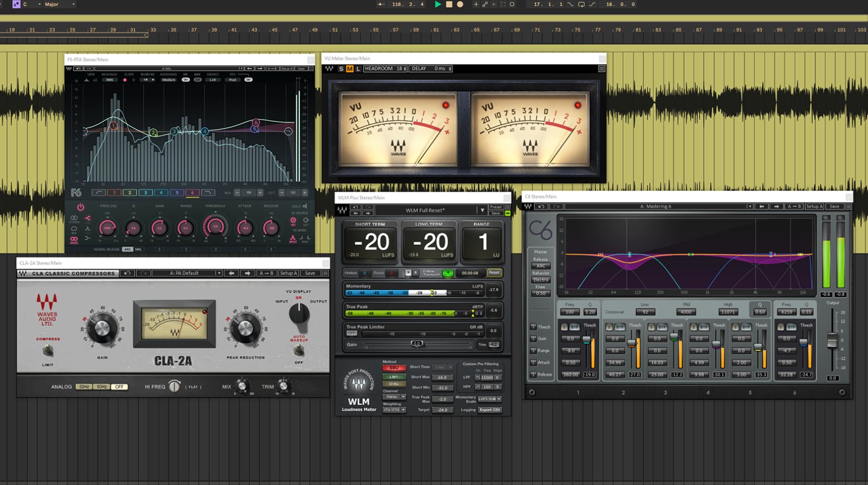This screenshot has width=868, height=485.
Task: Click the WLM play button next to Overs
Action: pos(408,273)
